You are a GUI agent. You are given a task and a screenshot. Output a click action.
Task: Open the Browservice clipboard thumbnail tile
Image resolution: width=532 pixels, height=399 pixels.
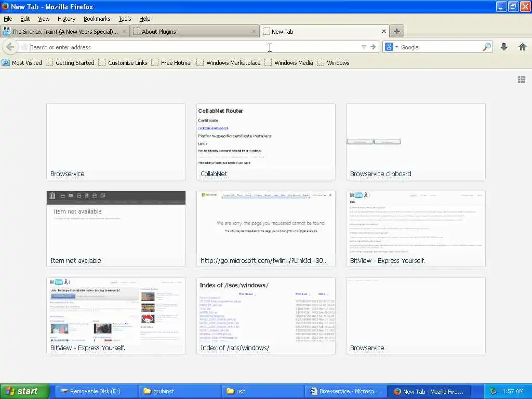point(416,141)
